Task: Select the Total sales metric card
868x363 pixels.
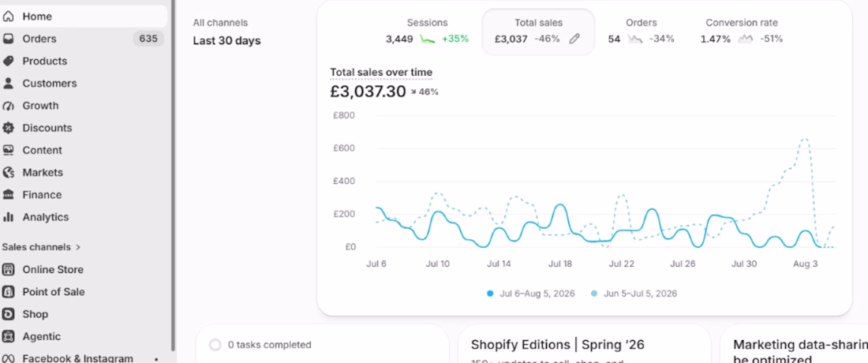Action: click(x=538, y=32)
